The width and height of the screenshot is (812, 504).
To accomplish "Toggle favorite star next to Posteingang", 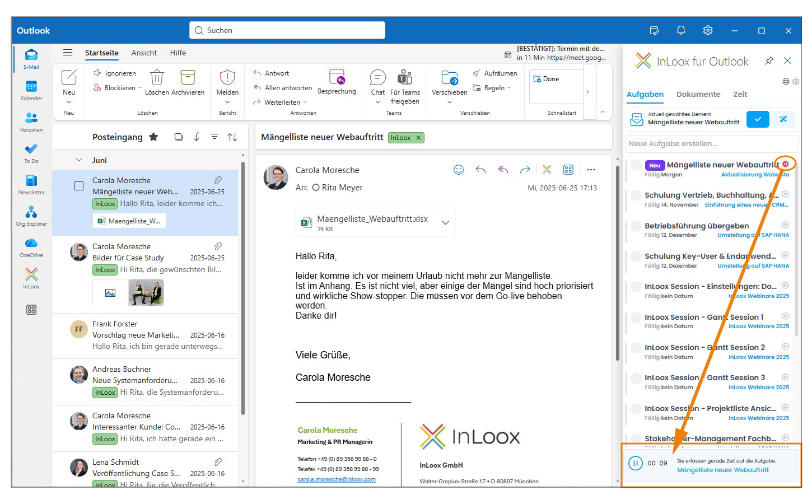I will [153, 137].
